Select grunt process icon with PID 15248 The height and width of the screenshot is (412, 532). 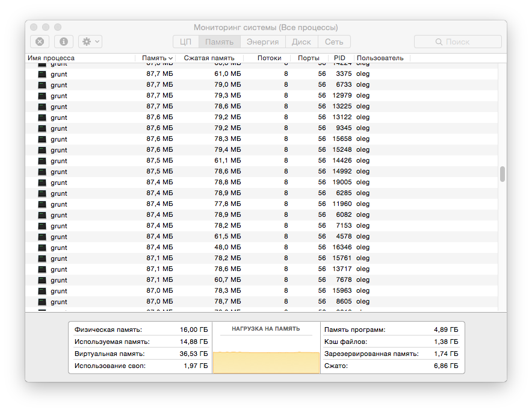point(42,150)
